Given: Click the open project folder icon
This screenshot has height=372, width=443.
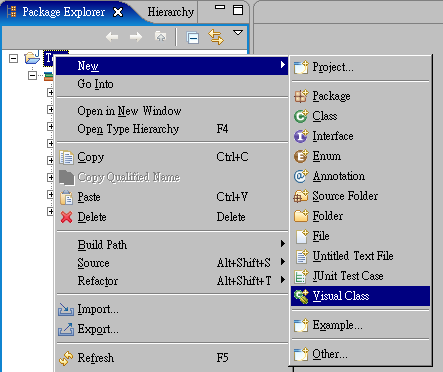Looking at the screenshot, I should pyautogui.click(x=32, y=57).
